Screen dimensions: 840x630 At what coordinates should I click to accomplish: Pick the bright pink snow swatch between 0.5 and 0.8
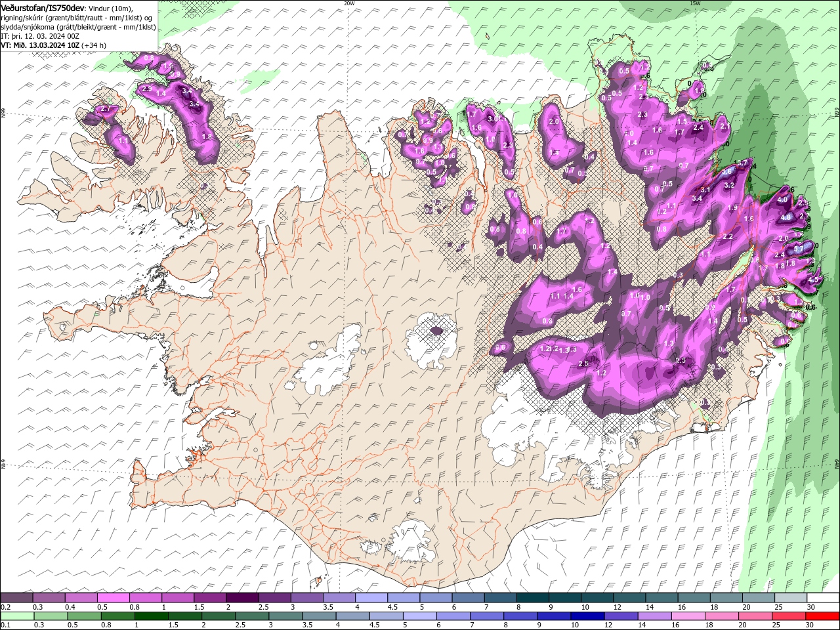pyautogui.click(x=113, y=598)
